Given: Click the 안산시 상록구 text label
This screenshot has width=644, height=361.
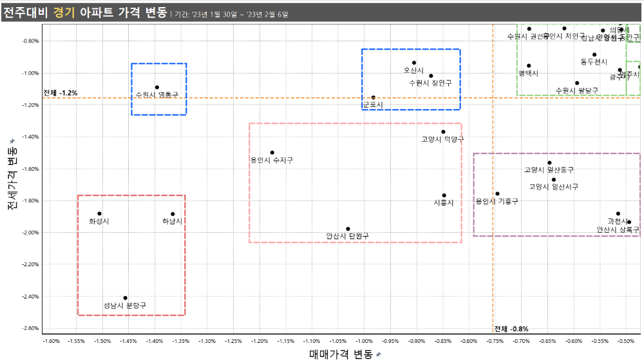Looking at the screenshot, I should pos(618,229).
